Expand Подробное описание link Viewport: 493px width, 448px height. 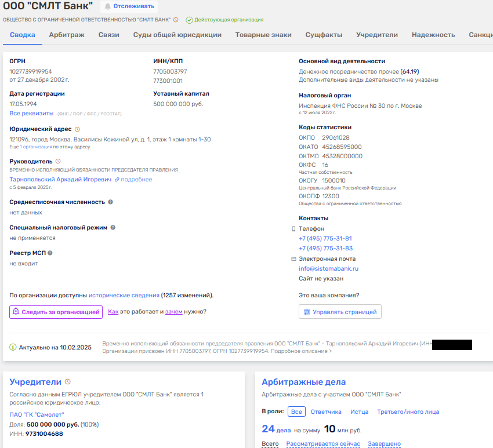click(302, 351)
